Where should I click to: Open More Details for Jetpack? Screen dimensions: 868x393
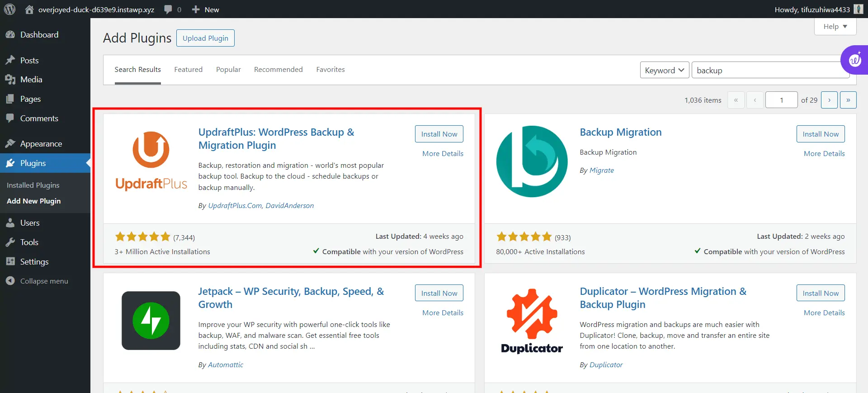pyautogui.click(x=443, y=313)
